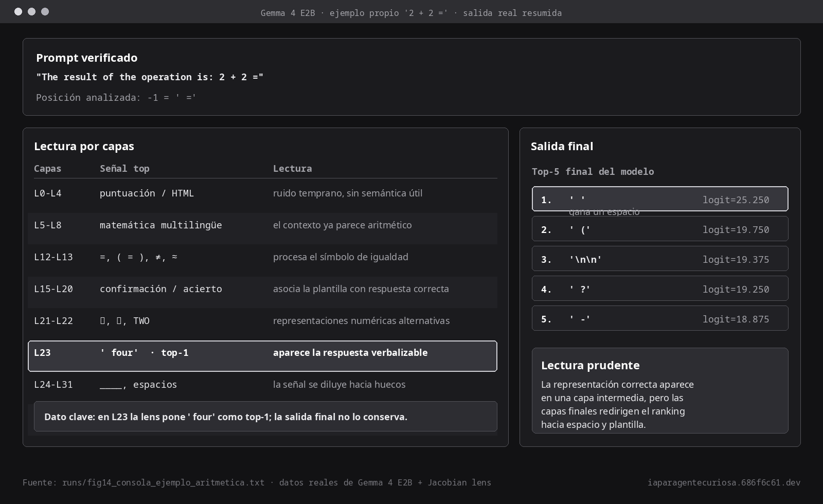Select the 'Lectura prudente' heading
This screenshot has width=823, height=504.
coord(590,365)
